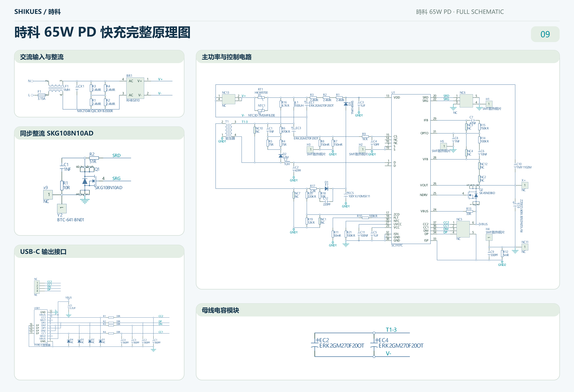The width and height of the screenshot is (574, 392).
Task: Select the R12 5mR sense resistor label
Action: pos(506,253)
